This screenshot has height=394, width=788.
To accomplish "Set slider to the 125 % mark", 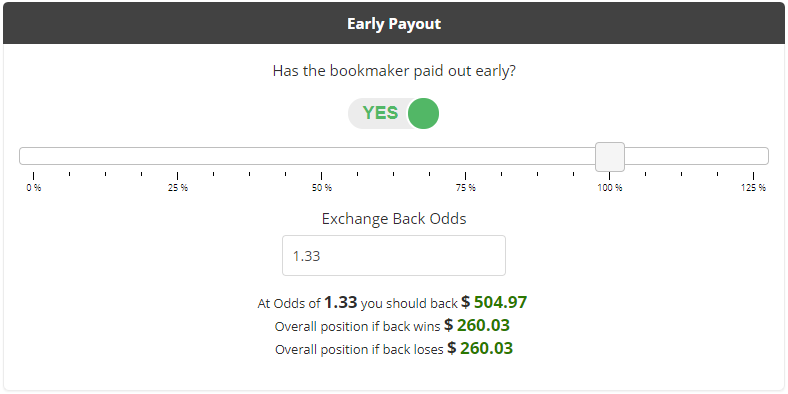I will pos(753,156).
